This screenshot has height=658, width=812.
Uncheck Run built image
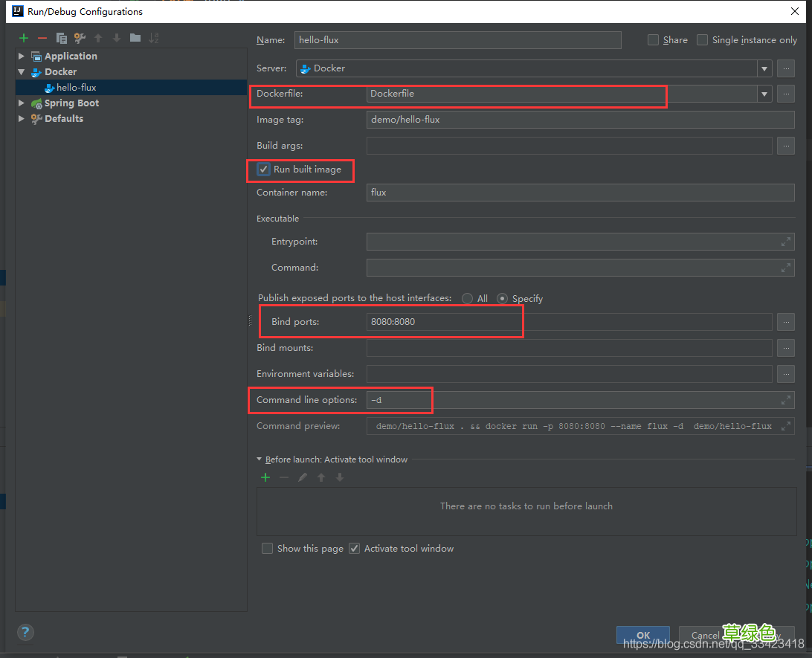click(263, 170)
